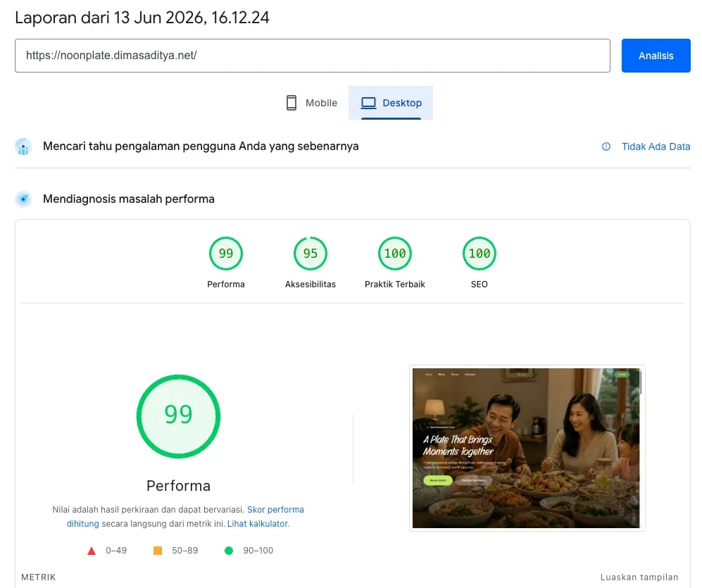Screen dimensions: 702x588
Task: Click the 50–89 range text
Action: [x=185, y=551]
